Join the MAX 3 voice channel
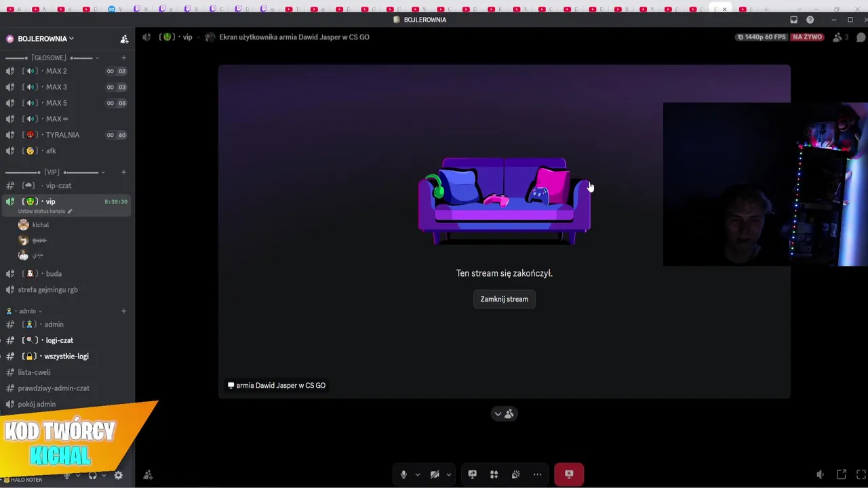Viewport: 868px width, 488px height. tap(66, 87)
